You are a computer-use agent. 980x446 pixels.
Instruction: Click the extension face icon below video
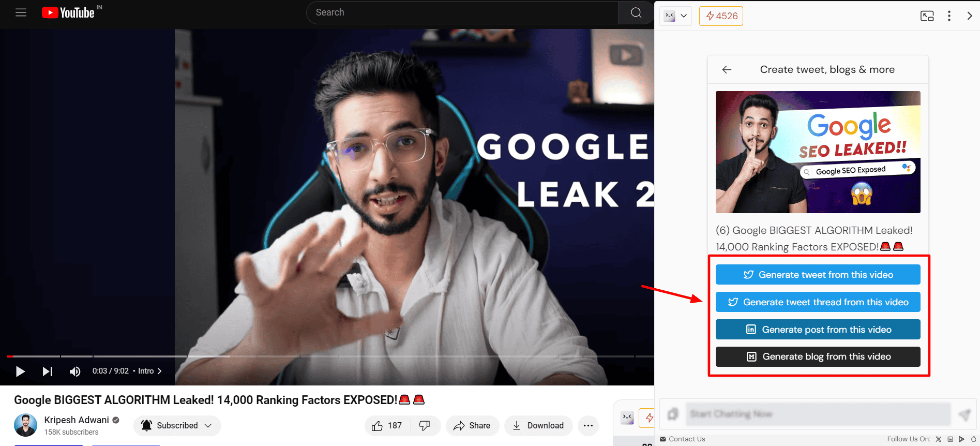(627, 418)
